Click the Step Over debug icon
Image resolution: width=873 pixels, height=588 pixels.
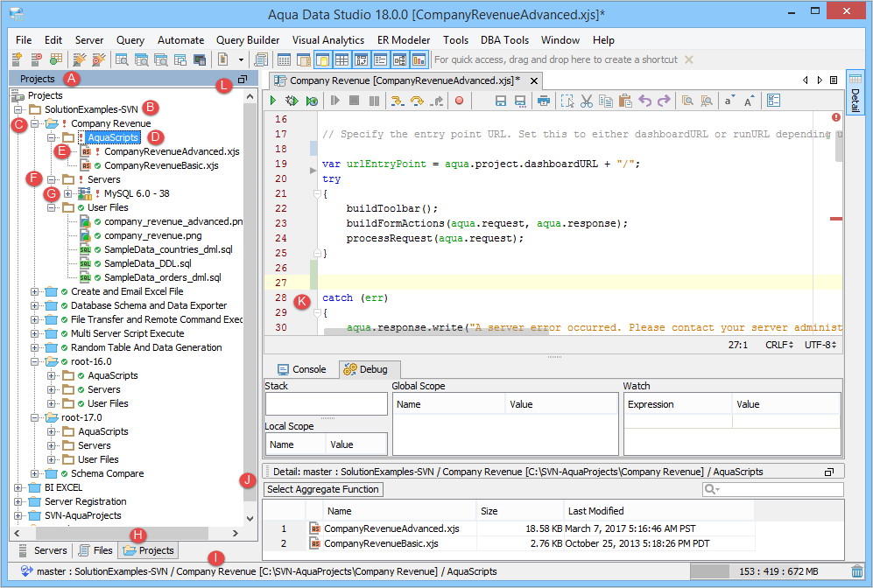coord(416,101)
